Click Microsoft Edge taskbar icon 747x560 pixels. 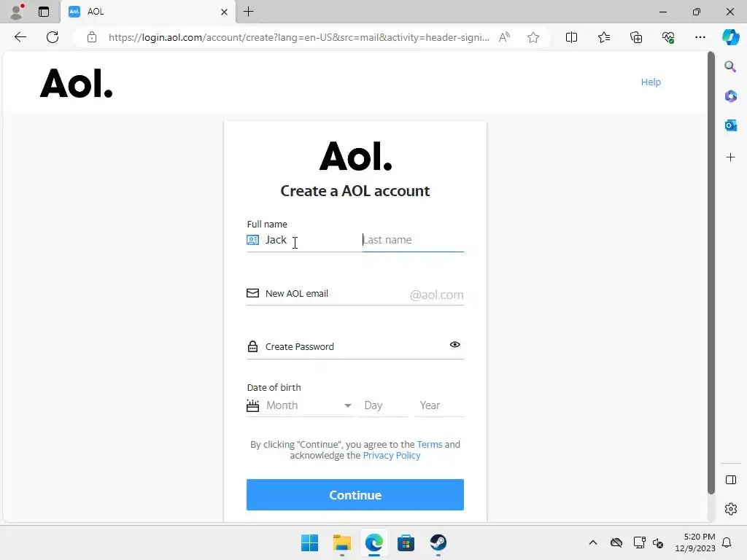tap(374, 542)
